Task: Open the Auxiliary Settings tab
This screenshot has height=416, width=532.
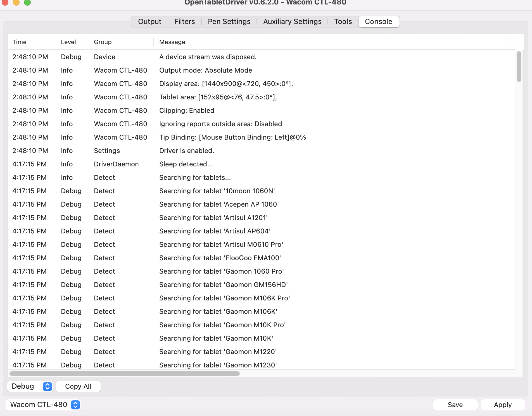Action: coord(292,21)
